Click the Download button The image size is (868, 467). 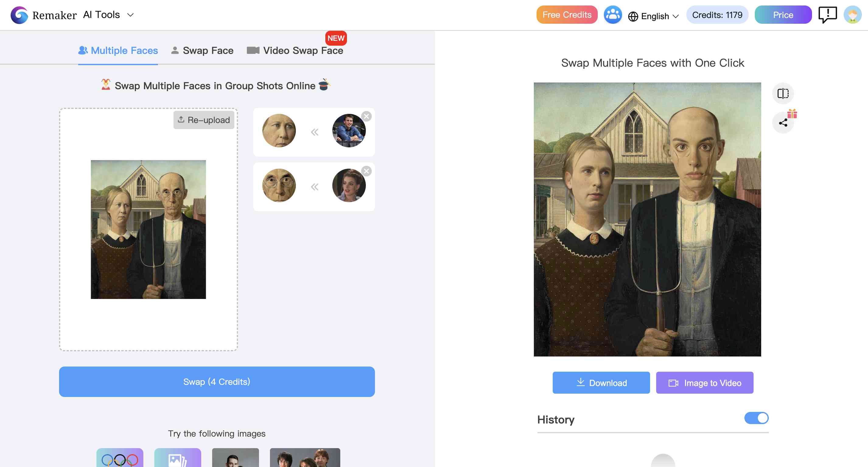coord(601,382)
